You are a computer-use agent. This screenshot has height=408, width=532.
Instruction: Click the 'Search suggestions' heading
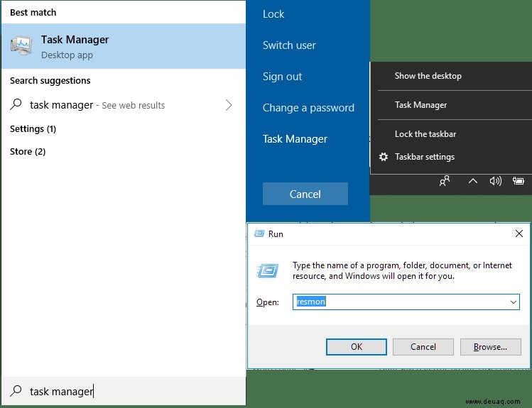pyautogui.click(x=50, y=81)
